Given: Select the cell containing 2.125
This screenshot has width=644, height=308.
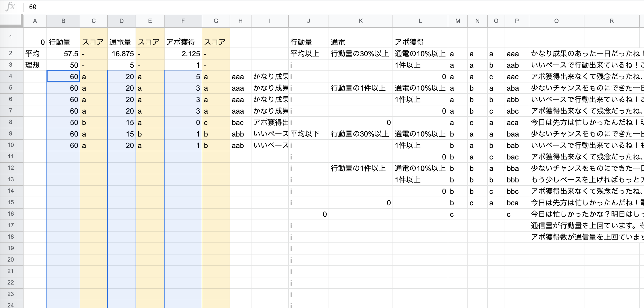Looking at the screenshot, I should 183,54.
